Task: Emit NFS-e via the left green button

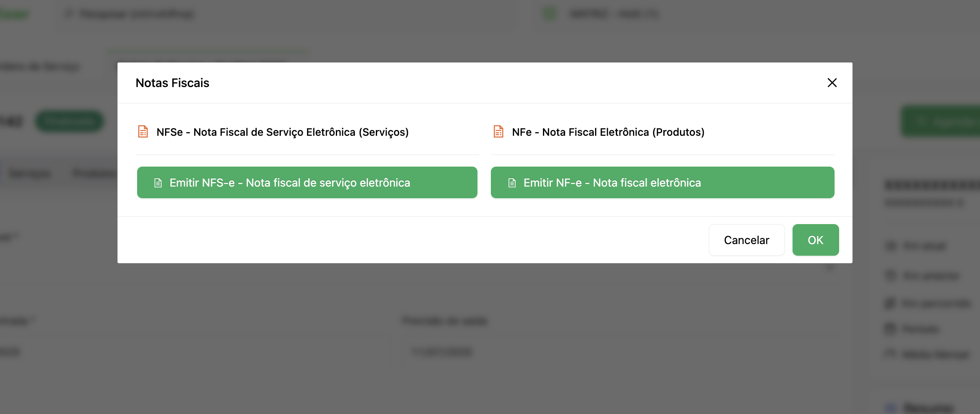Action: (307, 182)
